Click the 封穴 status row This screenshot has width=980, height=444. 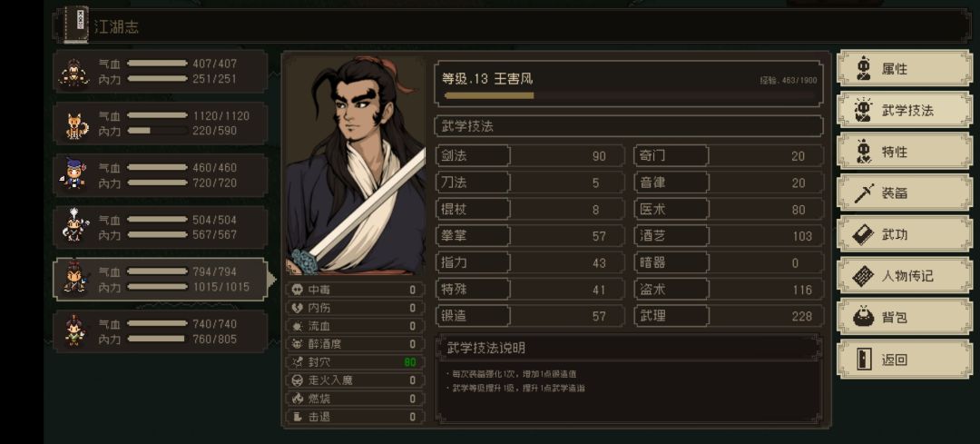point(356,362)
